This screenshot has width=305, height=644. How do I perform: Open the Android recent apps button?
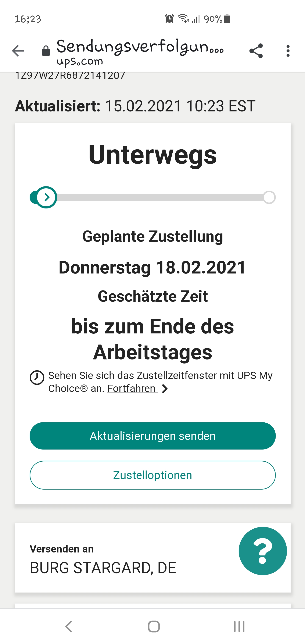[239, 626]
